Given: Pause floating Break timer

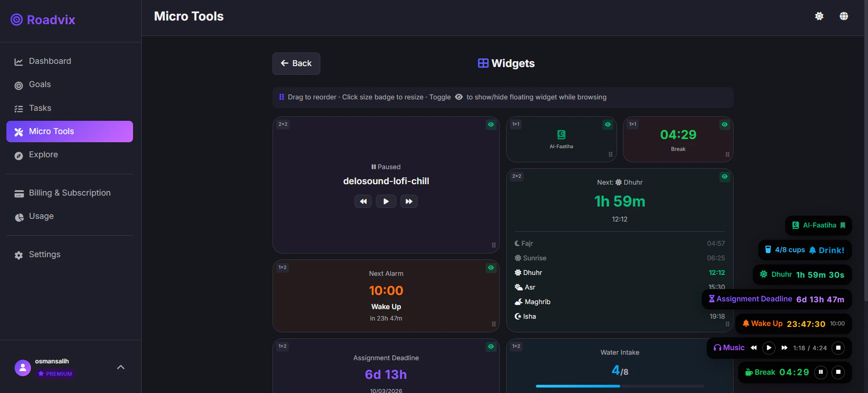Looking at the screenshot, I should (x=821, y=372).
